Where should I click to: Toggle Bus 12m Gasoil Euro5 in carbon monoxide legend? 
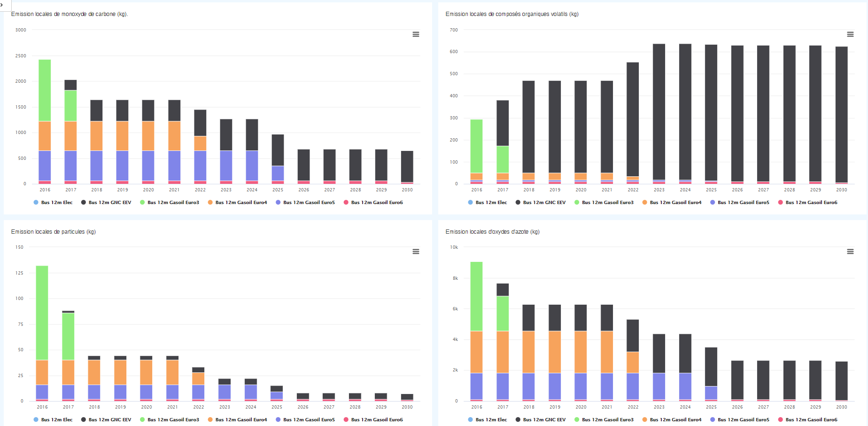pos(309,203)
